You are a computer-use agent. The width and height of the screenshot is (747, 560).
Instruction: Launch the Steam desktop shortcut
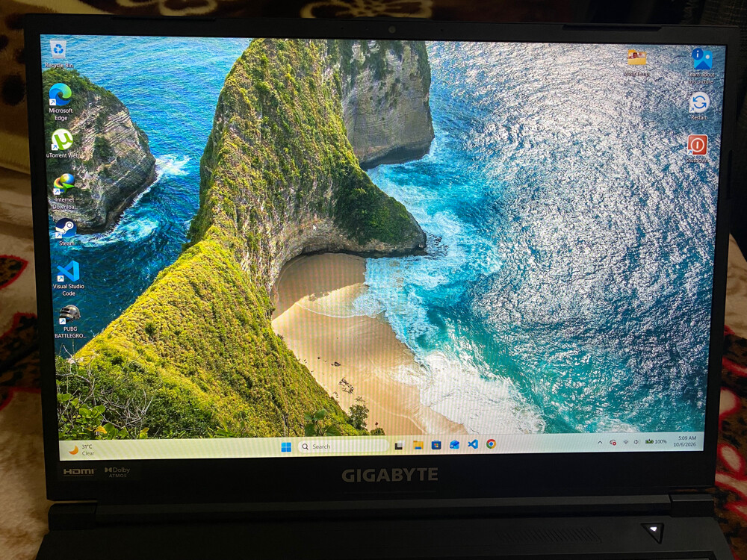(x=66, y=232)
